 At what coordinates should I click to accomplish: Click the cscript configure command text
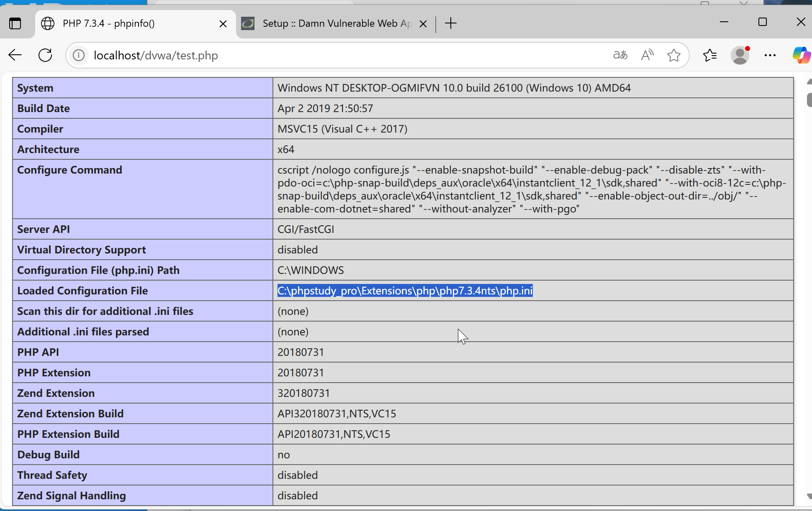pos(532,189)
